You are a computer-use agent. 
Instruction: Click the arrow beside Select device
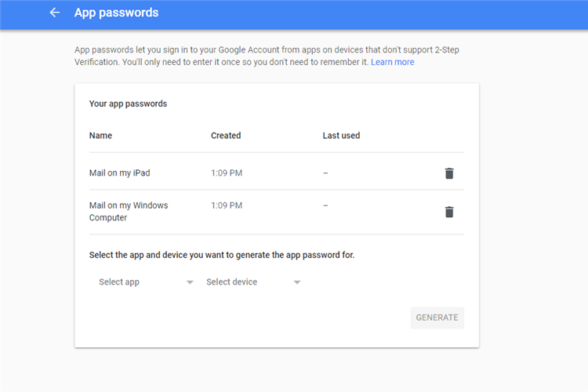coord(297,282)
